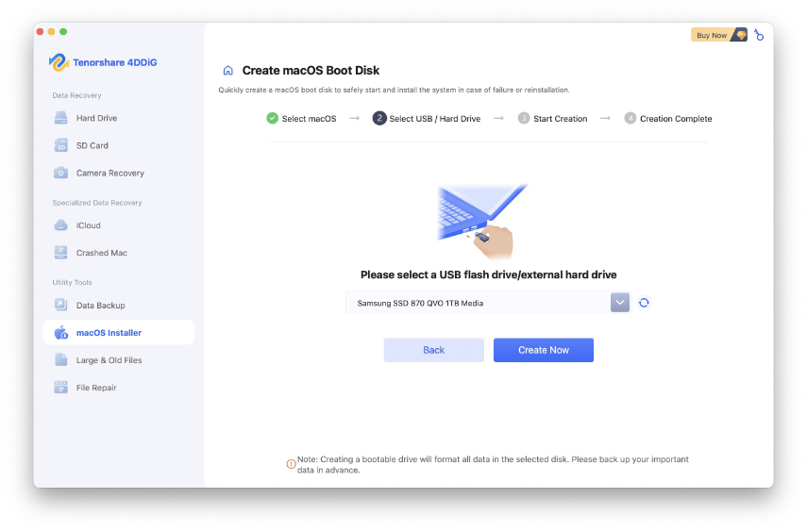Click the File Repair icon
Screen dimensions: 807x532
pyautogui.click(x=60, y=388)
